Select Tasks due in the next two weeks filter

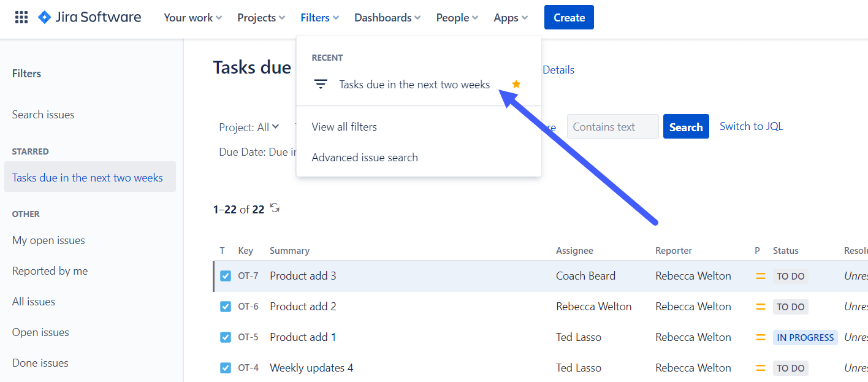tap(414, 84)
